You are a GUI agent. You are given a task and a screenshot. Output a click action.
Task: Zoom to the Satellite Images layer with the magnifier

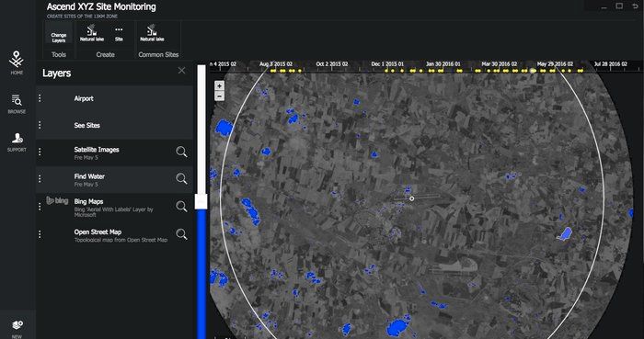[181, 153]
